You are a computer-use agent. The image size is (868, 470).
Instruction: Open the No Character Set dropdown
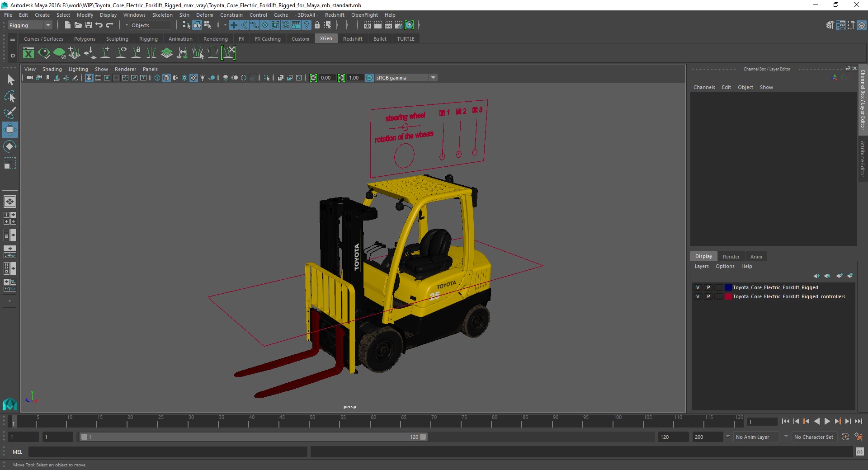816,437
